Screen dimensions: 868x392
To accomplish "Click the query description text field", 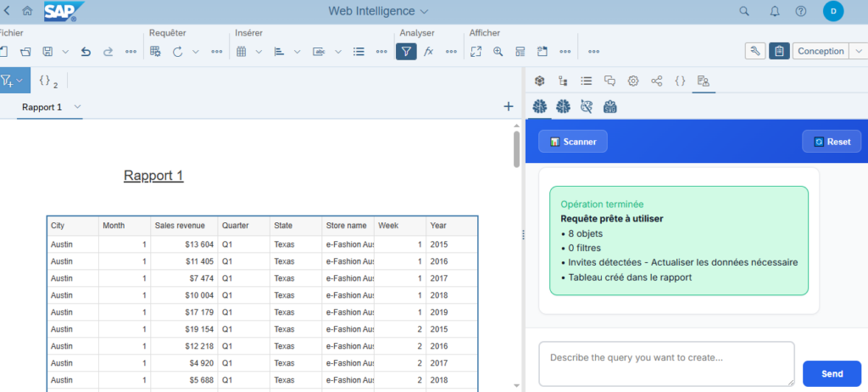I will coord(666,362).
